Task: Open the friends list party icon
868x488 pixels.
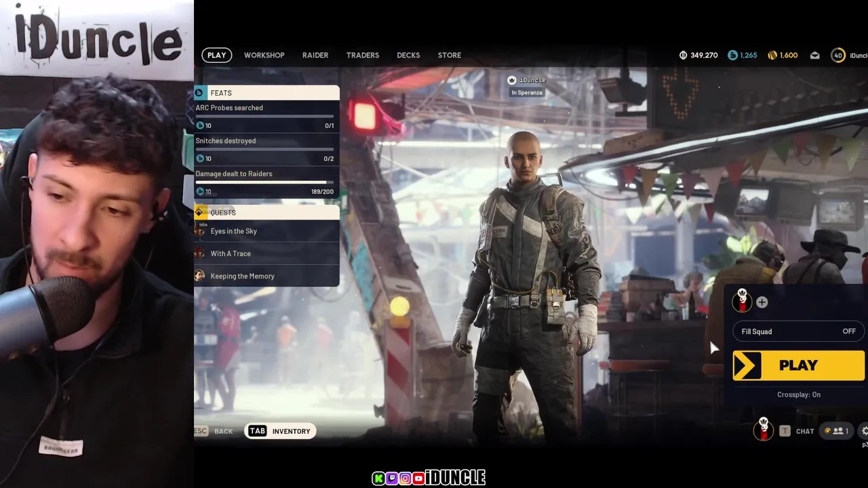Action: point(837,431)
